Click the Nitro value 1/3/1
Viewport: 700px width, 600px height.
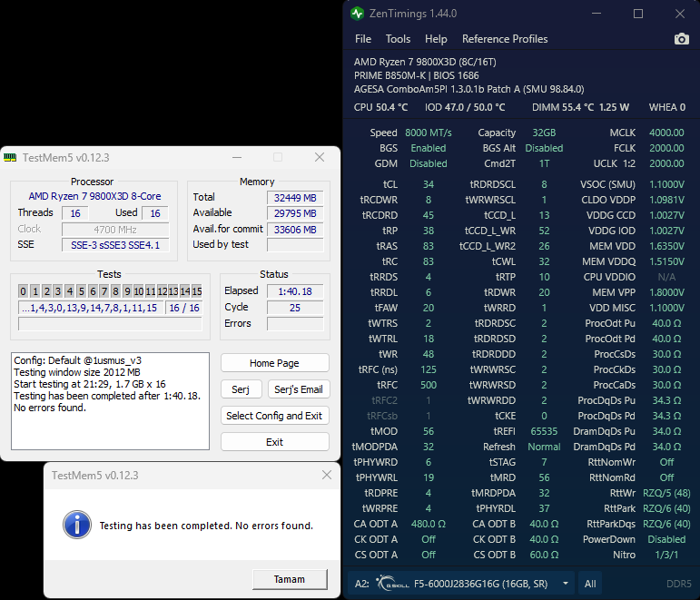(666, 555)
